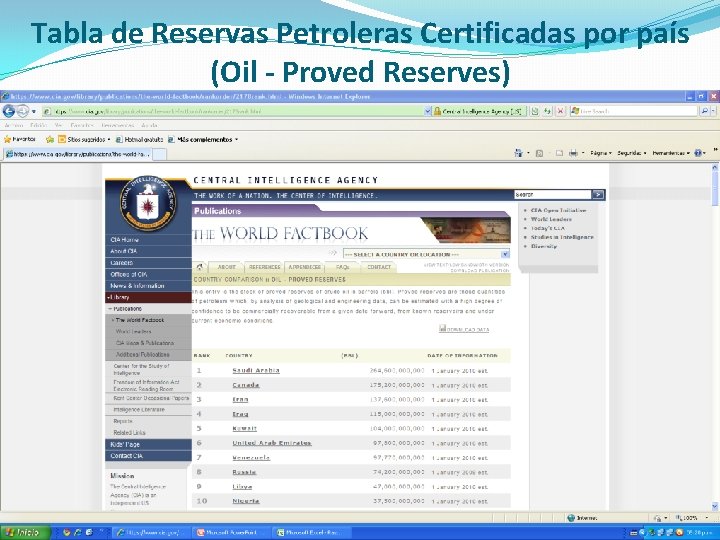Open the Ayuda menu
This screenshot has height=540, width=720.
[x=150, y=125]
